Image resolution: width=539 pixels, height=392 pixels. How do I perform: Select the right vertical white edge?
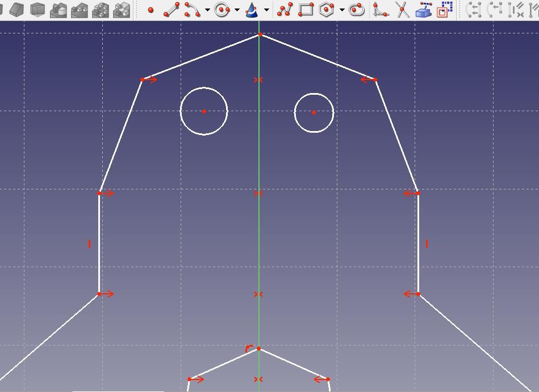tap(419, 244)
